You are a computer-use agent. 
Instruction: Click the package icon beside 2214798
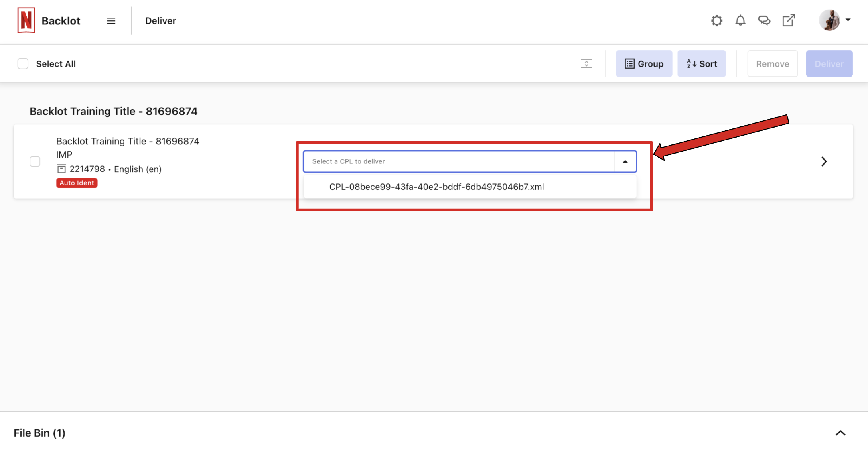61,169
